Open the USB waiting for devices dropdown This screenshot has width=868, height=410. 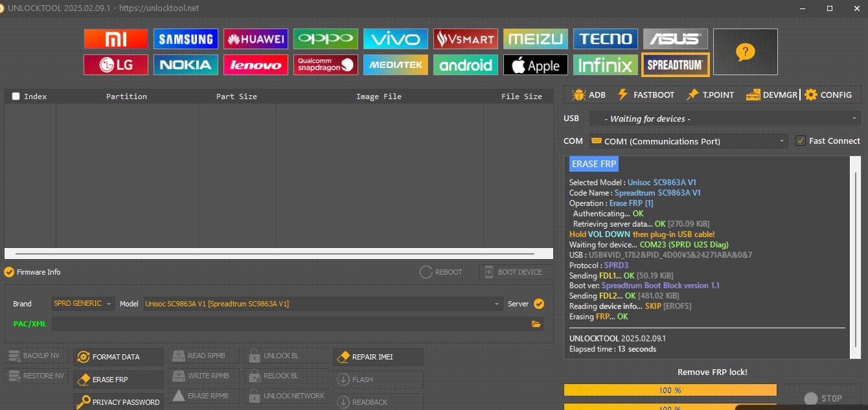coord(724,119)
